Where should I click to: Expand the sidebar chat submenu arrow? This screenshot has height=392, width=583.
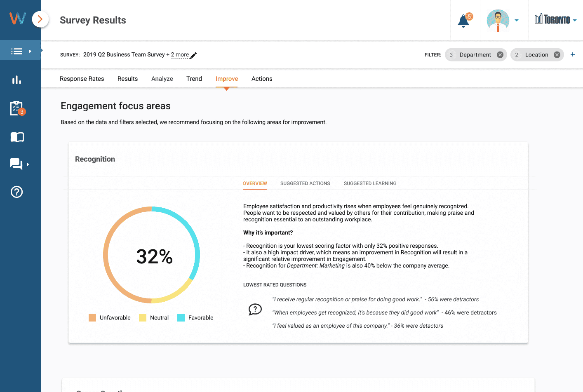coord(29,164)
